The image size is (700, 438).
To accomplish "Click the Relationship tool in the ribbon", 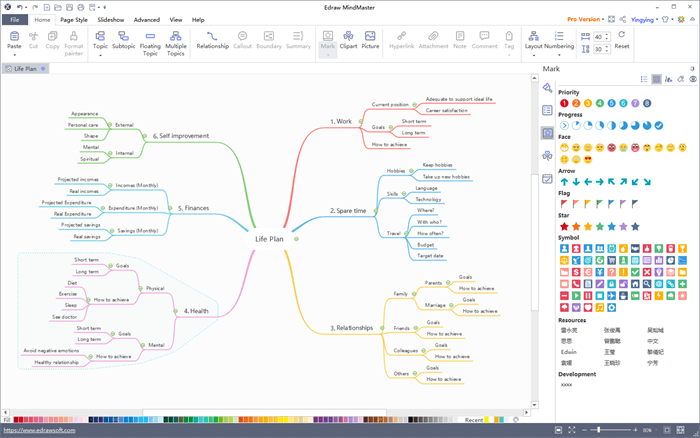I will [x=211, y=39].
